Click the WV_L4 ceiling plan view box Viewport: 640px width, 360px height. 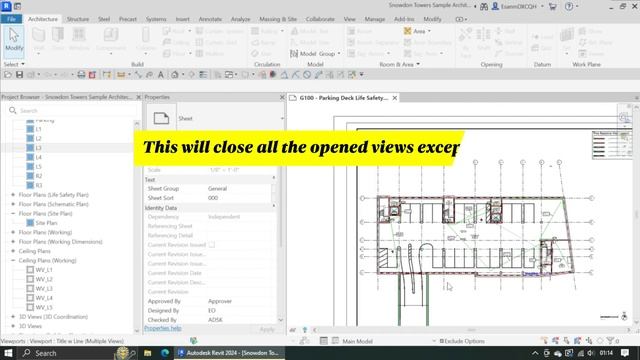tap(30, 298)
